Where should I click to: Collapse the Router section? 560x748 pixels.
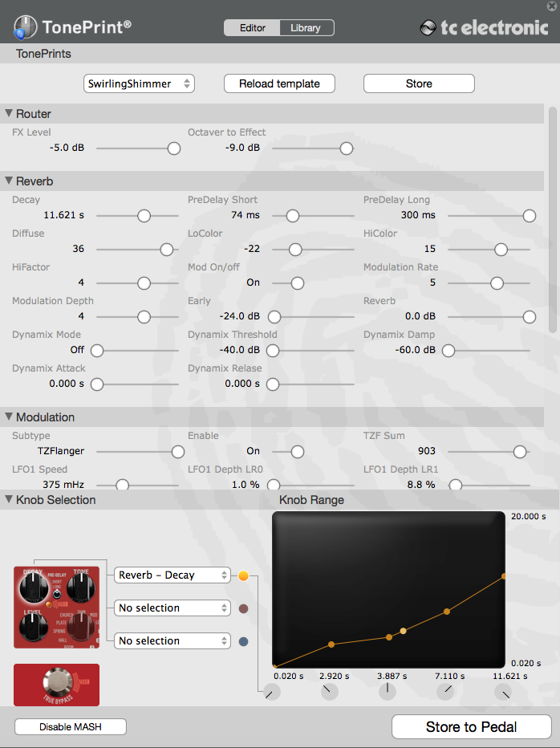[x=9, y=113]
